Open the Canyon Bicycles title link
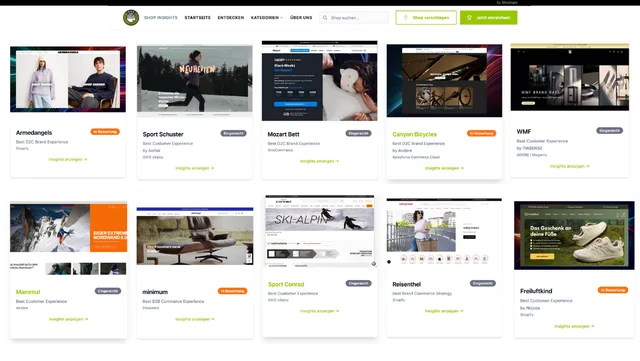 [x=414, y=134]
